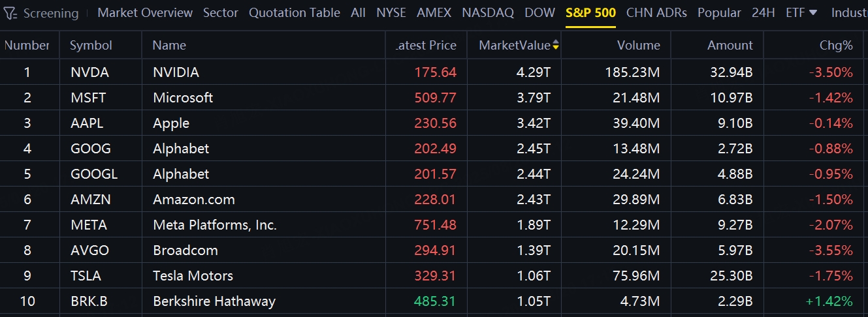Open the 24H market tab
This screenshot has height=317, width=868.
[x=763, y=12]
